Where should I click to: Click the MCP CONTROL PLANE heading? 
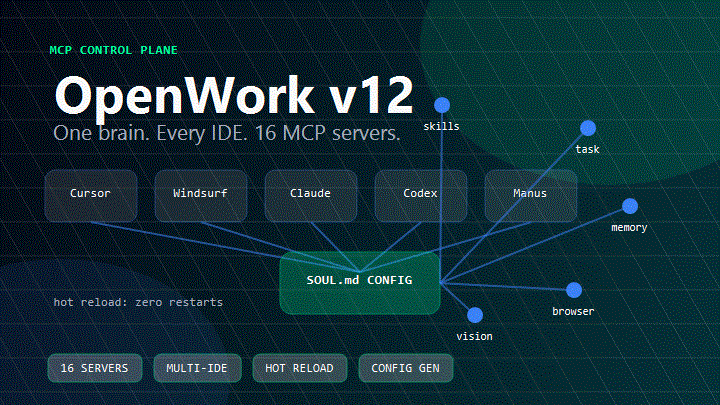[x=113, y=50]
